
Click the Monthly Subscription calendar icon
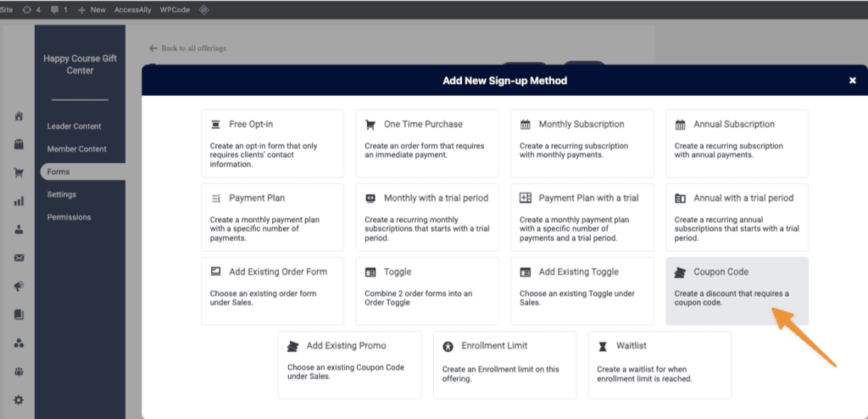pyautogui.click(x=526, y=125)
